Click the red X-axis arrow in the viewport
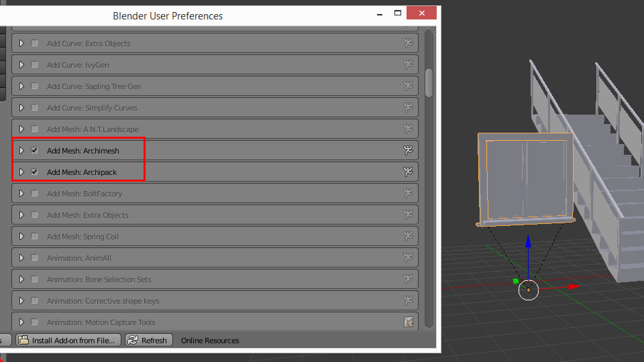The height and width of the screenshot is (362, 644). (x=575, y=286)
